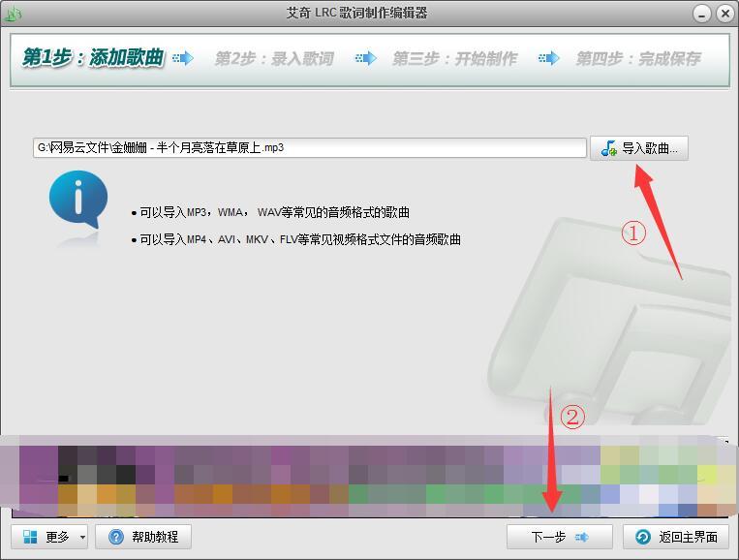Click the blurred banner above the bottom buttons
739x560 pixels.
(368, 477)
